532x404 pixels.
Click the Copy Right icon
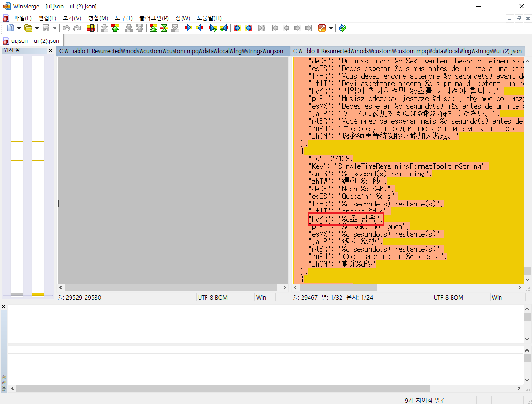coord(188,28)
